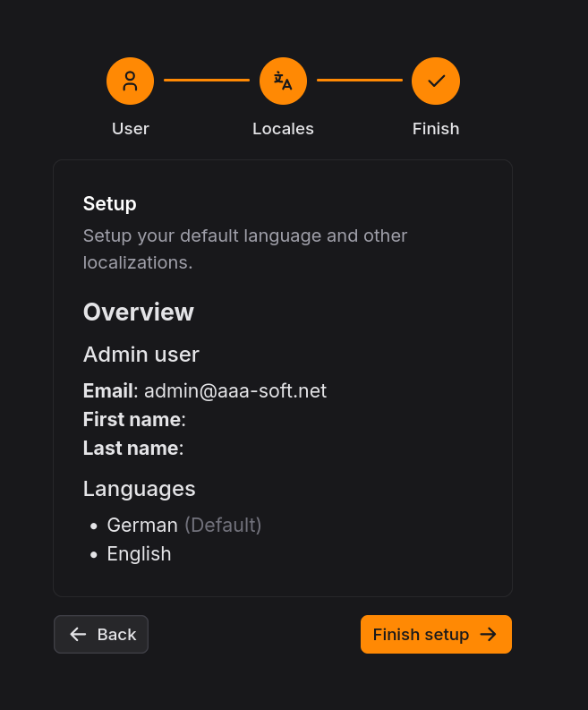Click the German language list item
The height and width of the screenshot is (710, 588).
click(142, 526)
